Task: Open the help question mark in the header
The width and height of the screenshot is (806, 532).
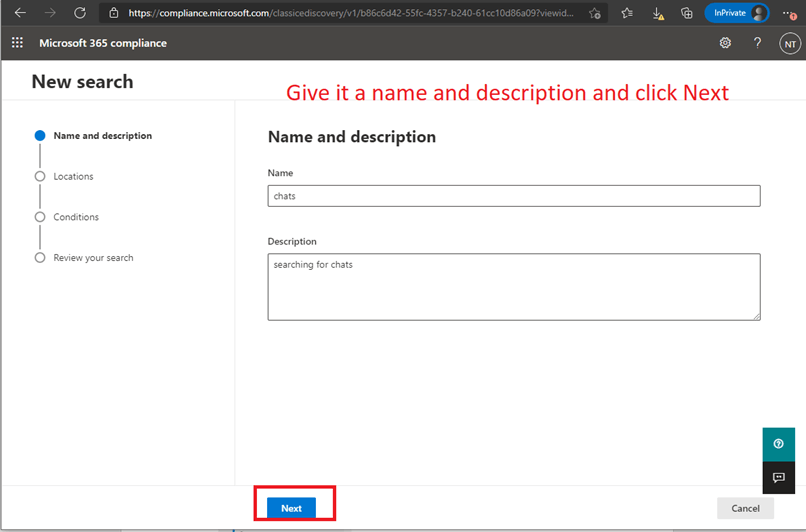Action: click(x=757, y=43)
